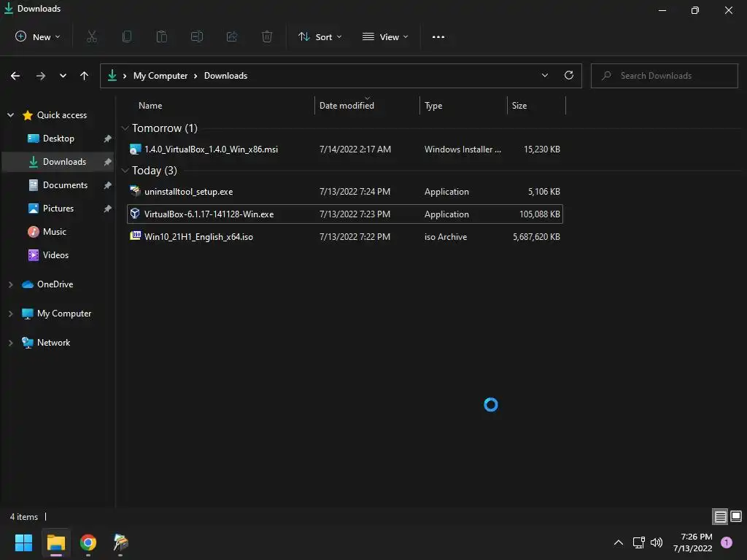Open the See more ellipsis menu
This screenshot has width=747, height=560.
[x=438, y=36]
